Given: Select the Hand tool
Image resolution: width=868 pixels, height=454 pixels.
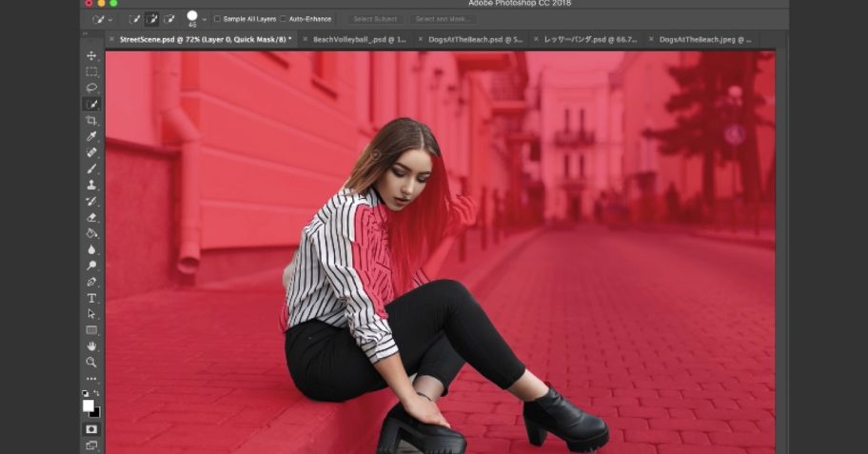Looking at the screenshot, I should point(91,346).
